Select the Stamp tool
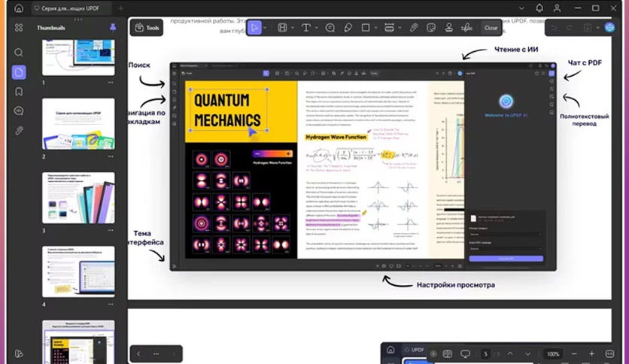The height and width of the screenshot is (364, 629). pyautogui.click(x=449, y=28)
